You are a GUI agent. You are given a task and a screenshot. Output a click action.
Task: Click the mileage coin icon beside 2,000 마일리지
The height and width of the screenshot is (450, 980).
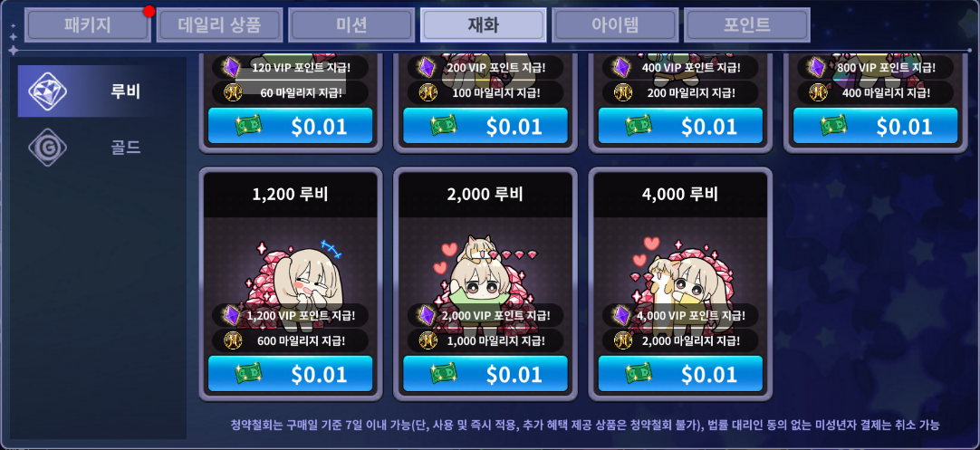point(622,340)
